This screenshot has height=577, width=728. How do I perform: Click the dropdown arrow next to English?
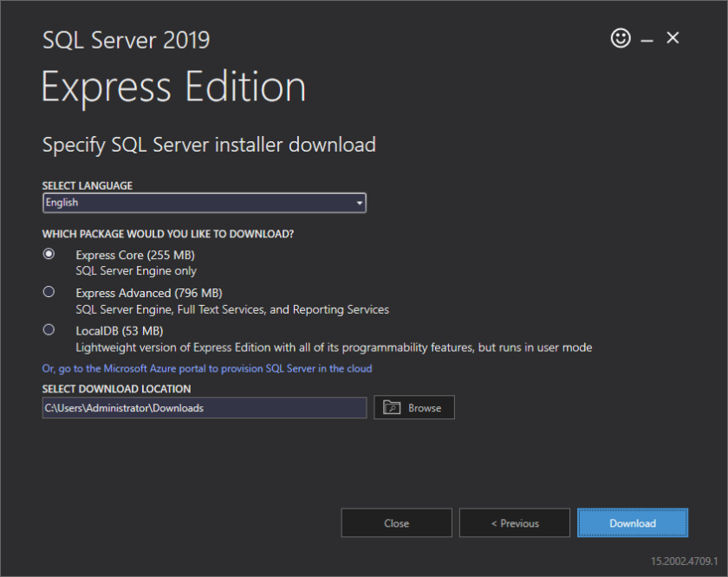[x=359, y=203]
